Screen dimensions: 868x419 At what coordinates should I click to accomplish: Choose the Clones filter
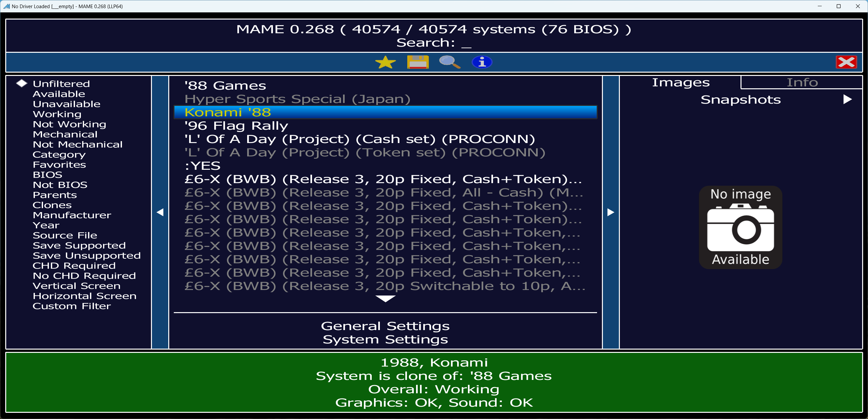52,205
